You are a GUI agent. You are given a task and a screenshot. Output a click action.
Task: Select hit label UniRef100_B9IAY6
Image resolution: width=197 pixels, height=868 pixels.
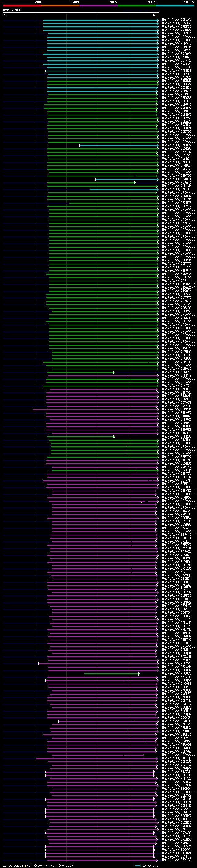click(x=177, y=54)
